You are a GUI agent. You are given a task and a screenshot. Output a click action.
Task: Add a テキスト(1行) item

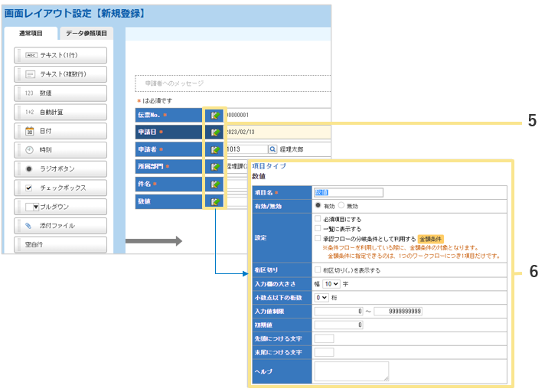60,55
